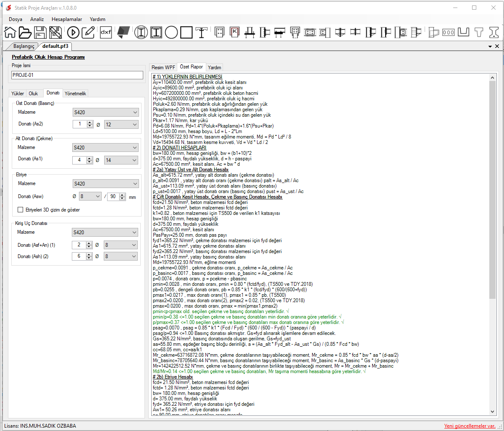Click the horizontal bolted splice plate icon

coord(310,32)
